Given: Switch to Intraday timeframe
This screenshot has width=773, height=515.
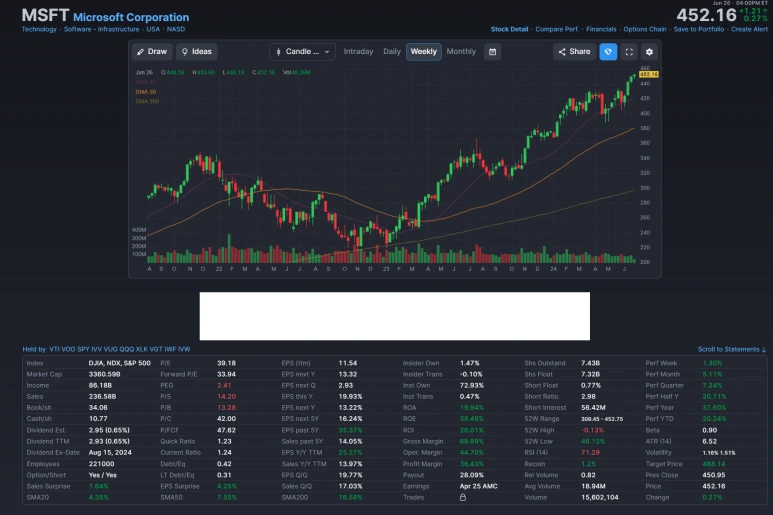Looking at the screenshot, I should coord(358,52).
